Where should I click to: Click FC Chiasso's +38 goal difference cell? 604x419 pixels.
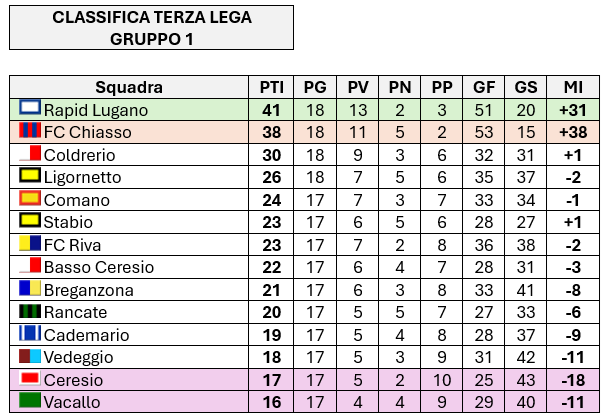coord(573,132)
